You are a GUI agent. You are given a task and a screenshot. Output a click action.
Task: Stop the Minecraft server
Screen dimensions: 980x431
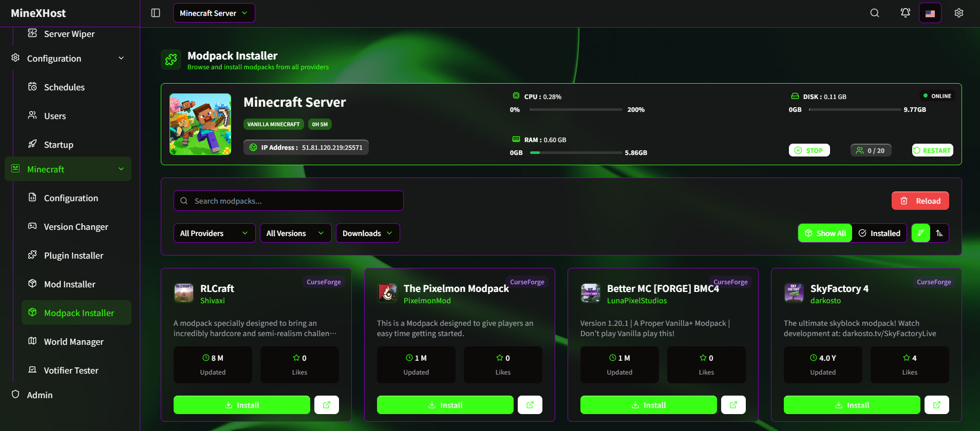809,150
